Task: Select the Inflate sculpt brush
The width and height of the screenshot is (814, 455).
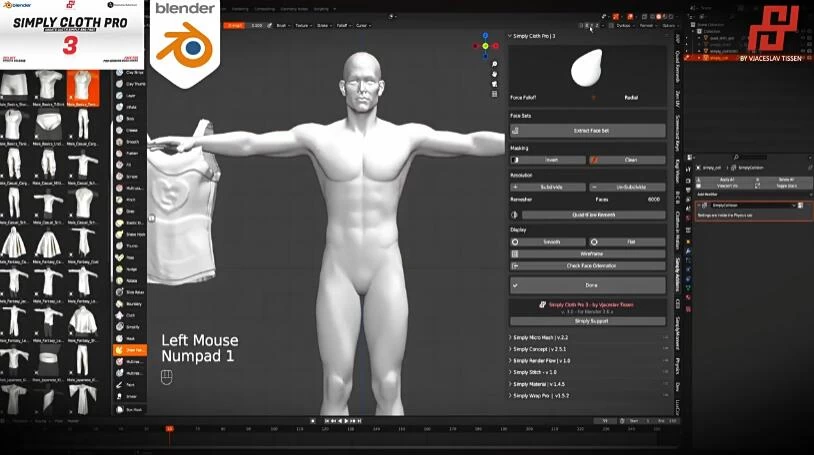Action: click(129, 108)
